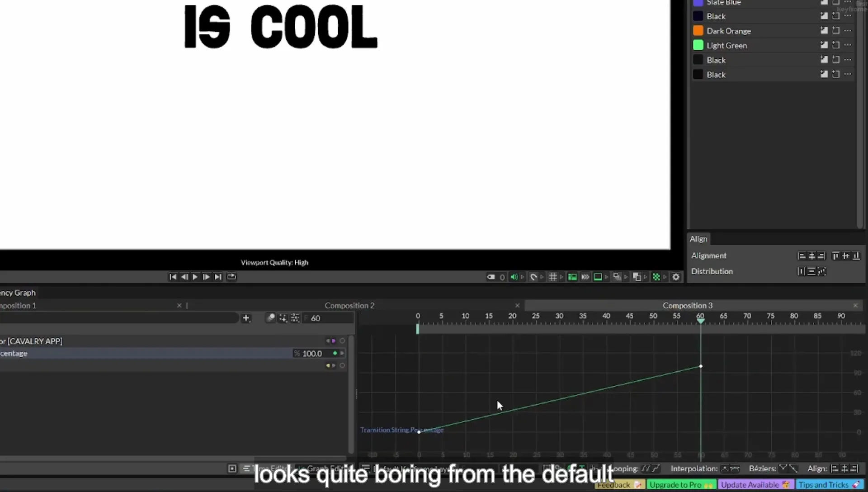Open the checkerboard options arrow

[x=665, y=277]
